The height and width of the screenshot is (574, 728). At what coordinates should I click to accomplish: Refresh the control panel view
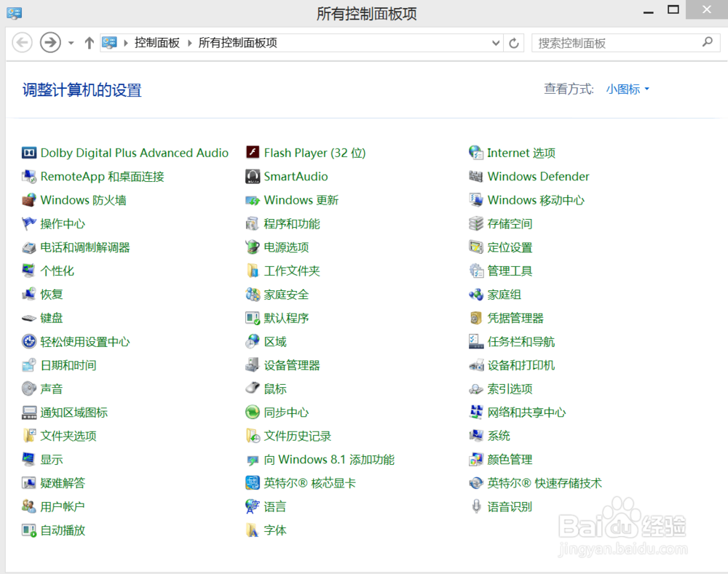point(513,43)
